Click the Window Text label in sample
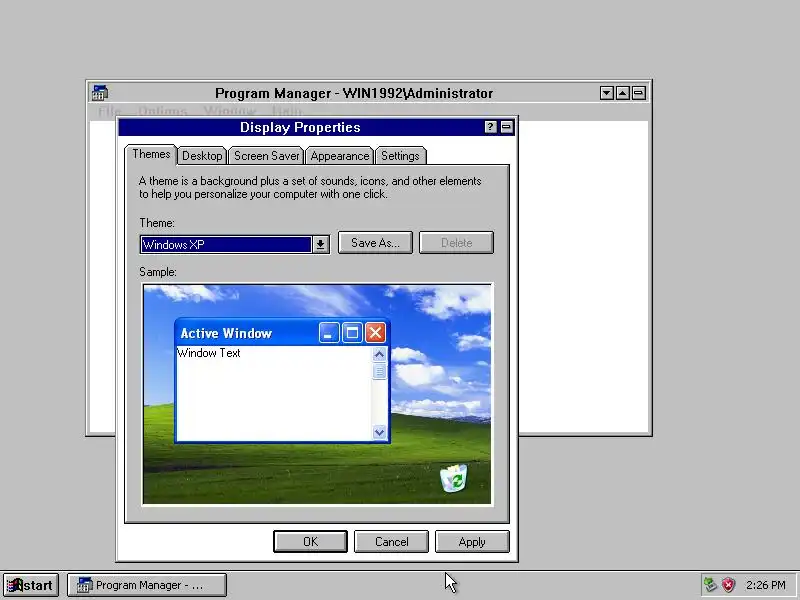 209,353
